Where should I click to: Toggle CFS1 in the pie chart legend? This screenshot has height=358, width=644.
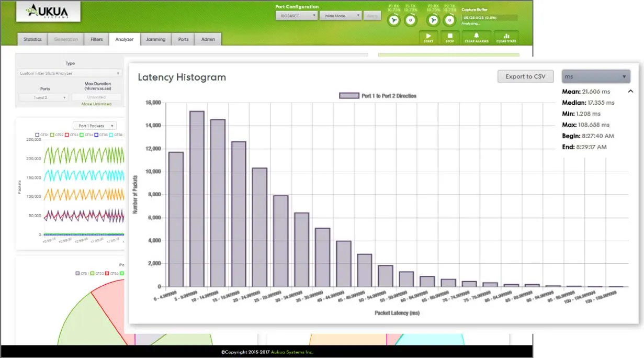82,273
